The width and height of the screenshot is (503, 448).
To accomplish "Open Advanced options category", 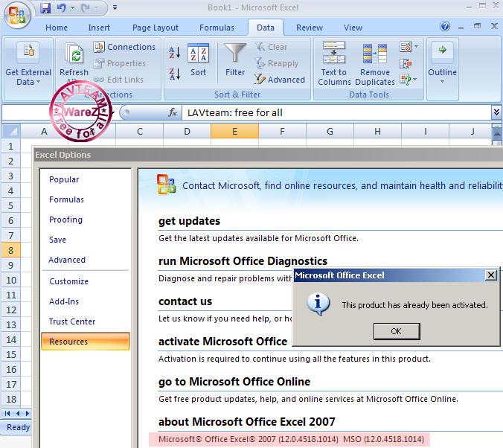I will (67, 260).
